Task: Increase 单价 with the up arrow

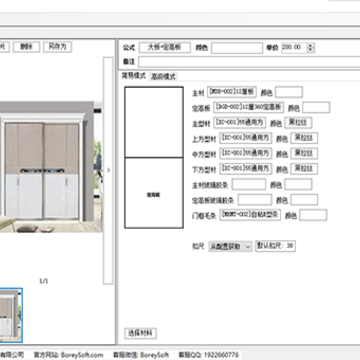Action: click(x=311, y=45)
